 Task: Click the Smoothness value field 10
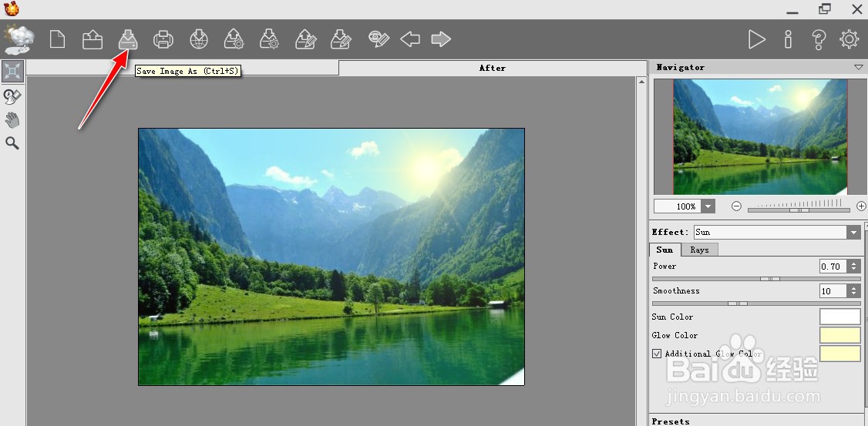[x=833, y=291]
